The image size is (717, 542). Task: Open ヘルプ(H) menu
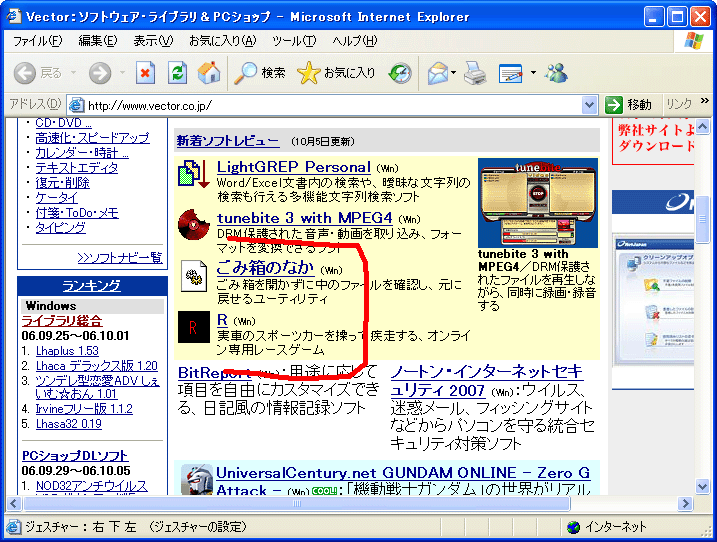tap(354, 41)
